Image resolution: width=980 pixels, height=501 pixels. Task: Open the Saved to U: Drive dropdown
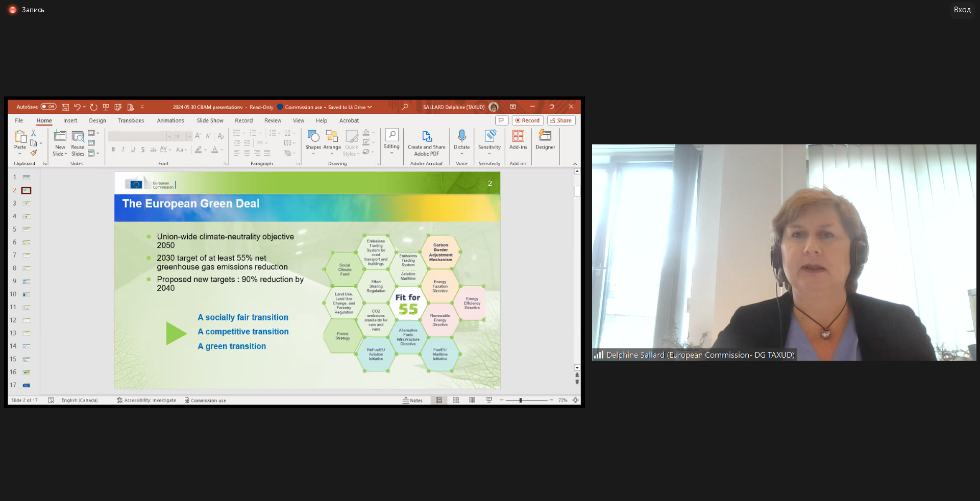[370, 107]
